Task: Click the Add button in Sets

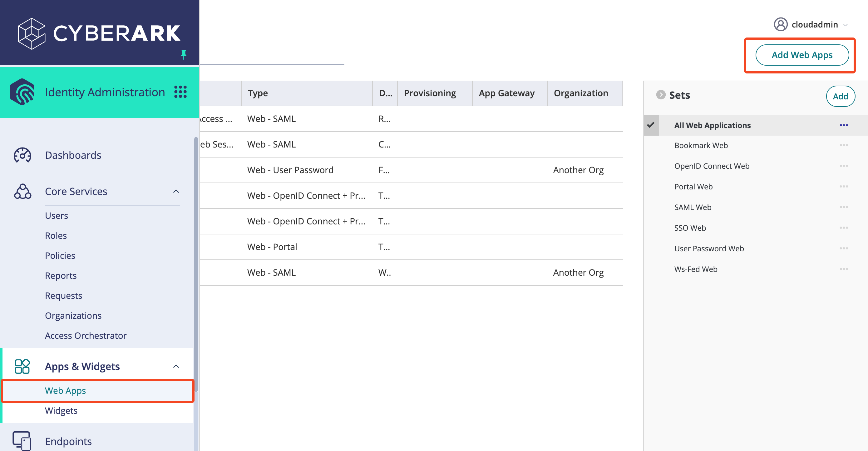Action: (x=841, y=96)
